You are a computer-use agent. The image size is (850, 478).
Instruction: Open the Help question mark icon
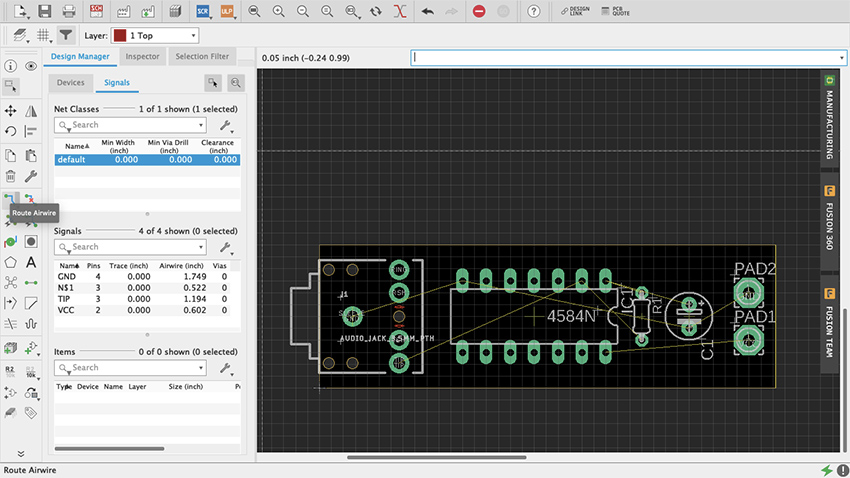pyautogui.click(x=533, y=11)
